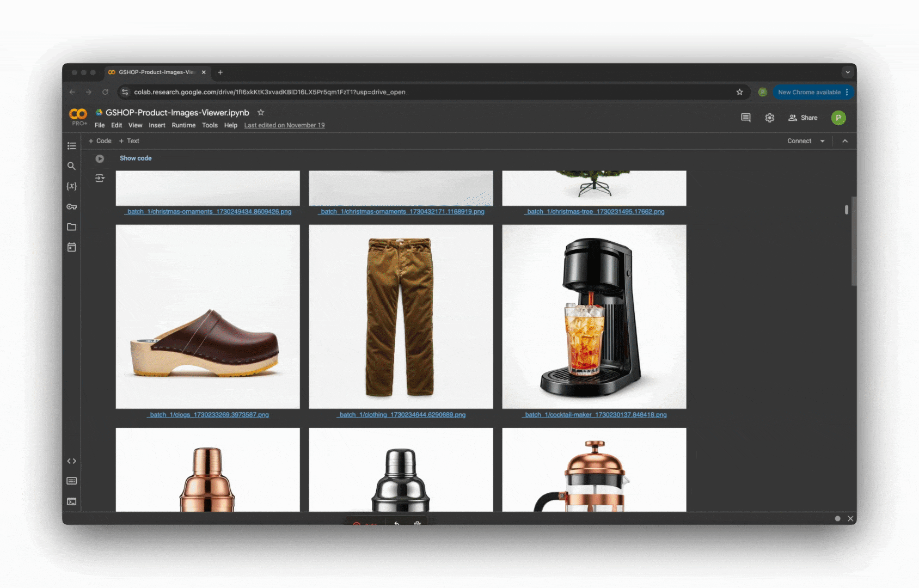This screenshot has height=588, width=919.
Task: Click the brown clog shoe image
Action: coord(207,317)
